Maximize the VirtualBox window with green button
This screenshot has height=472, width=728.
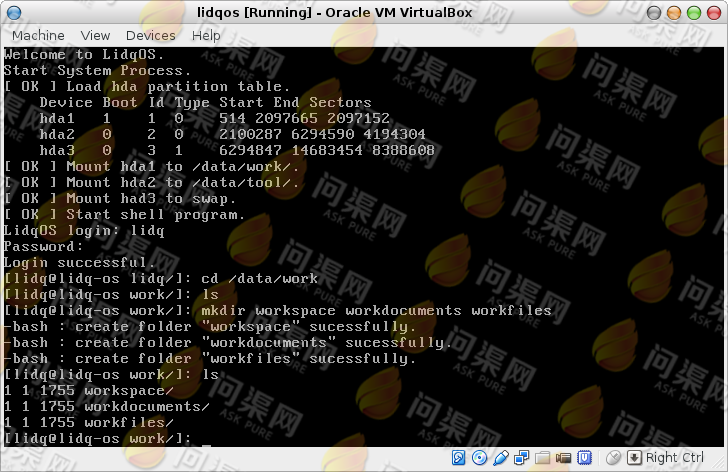(694, 13)
